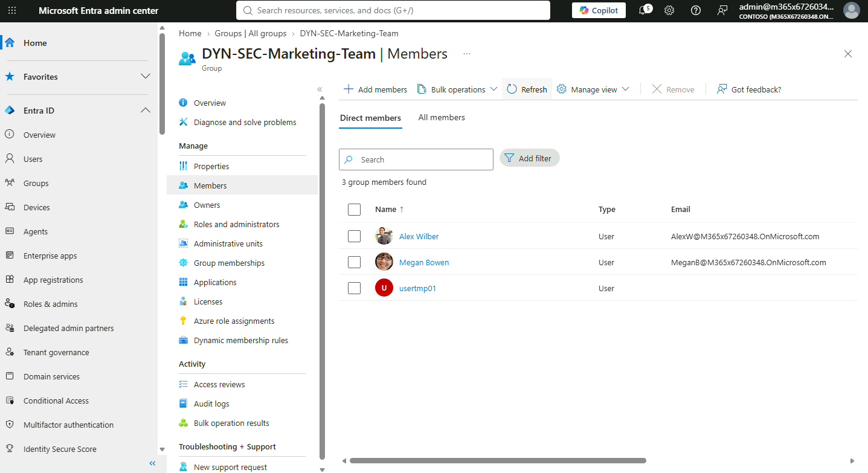Image resolution: width=868 pixels, height=473 pixels.
Task: Open the Manage view dropdown
Action: pos(593,89)
